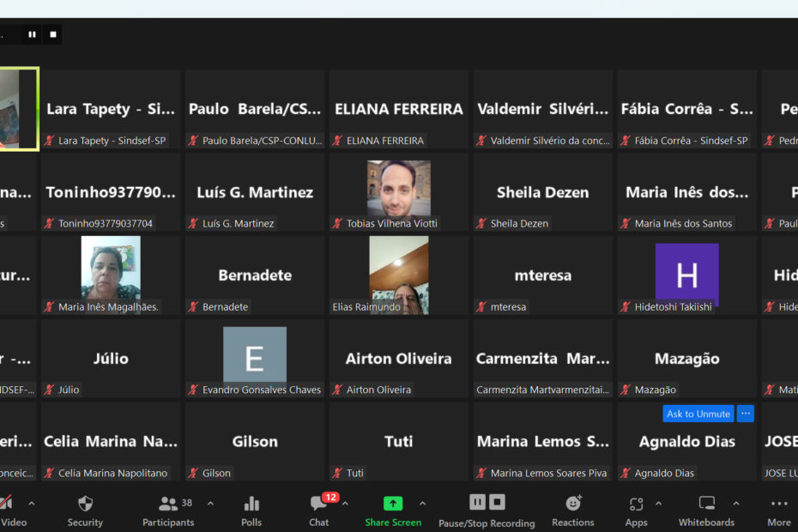Open the Apps icon

636,511
